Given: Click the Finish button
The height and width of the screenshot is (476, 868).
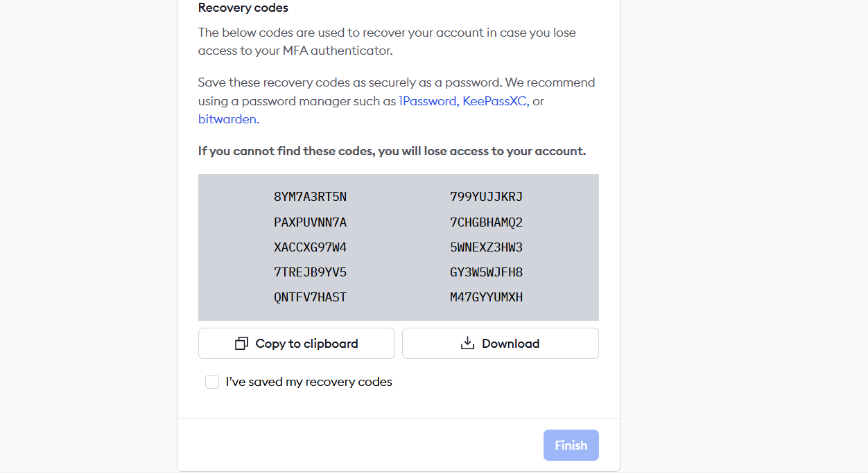Looking at the screenshot, I should coord(571,446).
